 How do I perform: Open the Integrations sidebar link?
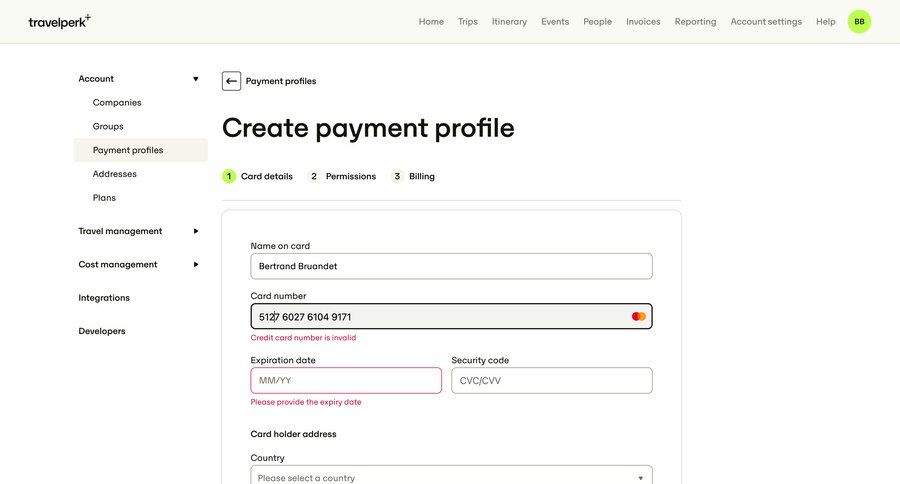pyautogui.click(x=104, y=298)
